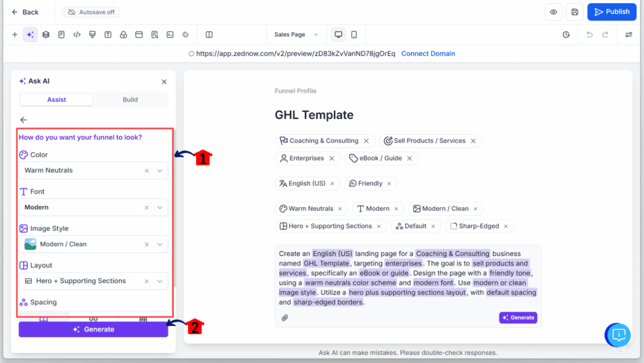Click the version history clock icon
The height and width of the screenshot is (363, 644).
point(566,35)
